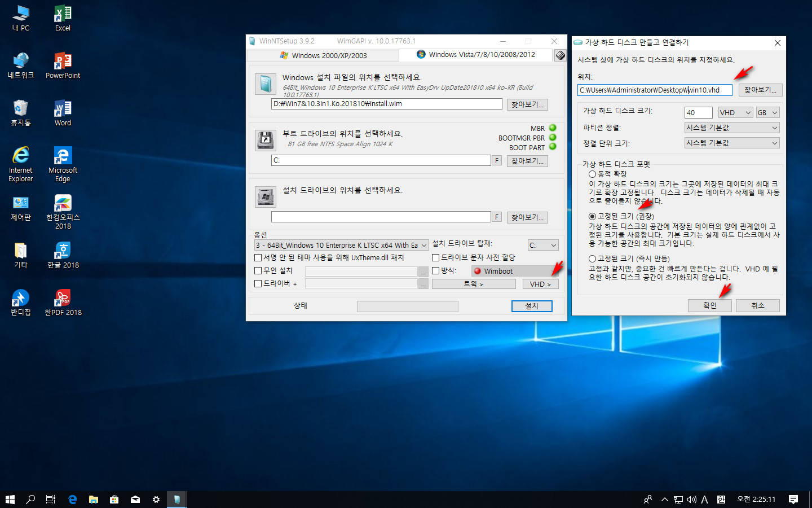812x508 pixels.
Task: Expand the Wimboot mode dropdown
Action: [515, 271]
